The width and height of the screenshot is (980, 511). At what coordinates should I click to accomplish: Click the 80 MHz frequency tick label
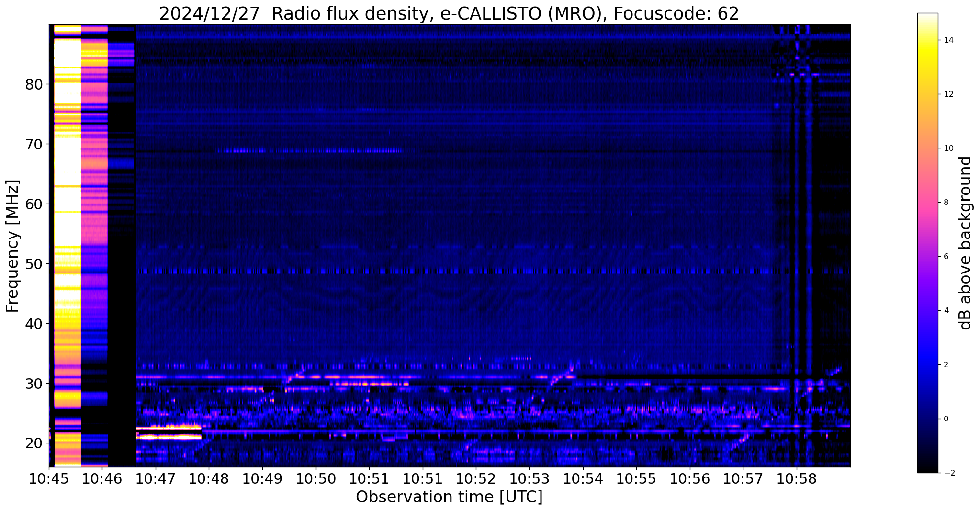pyautogui.click(x=34, y=84)
